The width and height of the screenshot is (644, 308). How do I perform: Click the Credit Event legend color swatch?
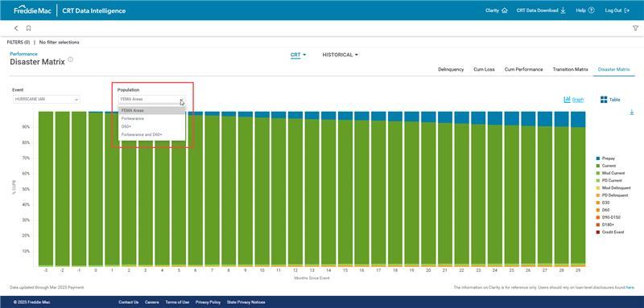(598, 232)
